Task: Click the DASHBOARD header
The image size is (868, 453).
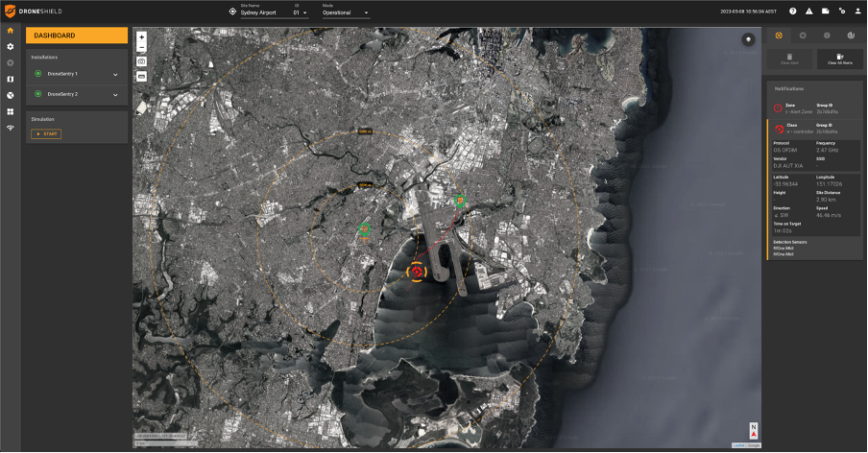Action: (77, 36)
